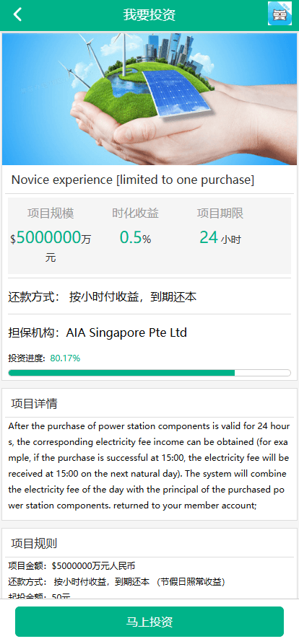Select the 我要投资 page title
The height and width of the screenshot is (644, 299).
pos(149,15)
